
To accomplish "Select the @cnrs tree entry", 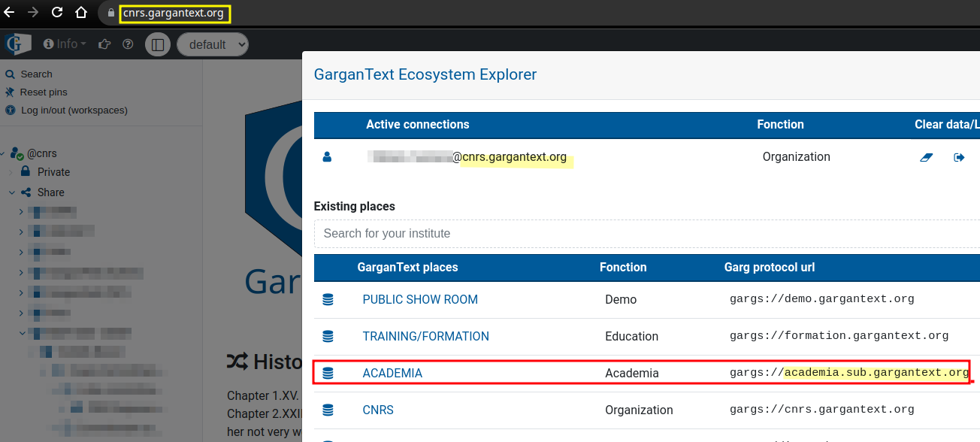I will pyautogui.click(x=42, y=153).
